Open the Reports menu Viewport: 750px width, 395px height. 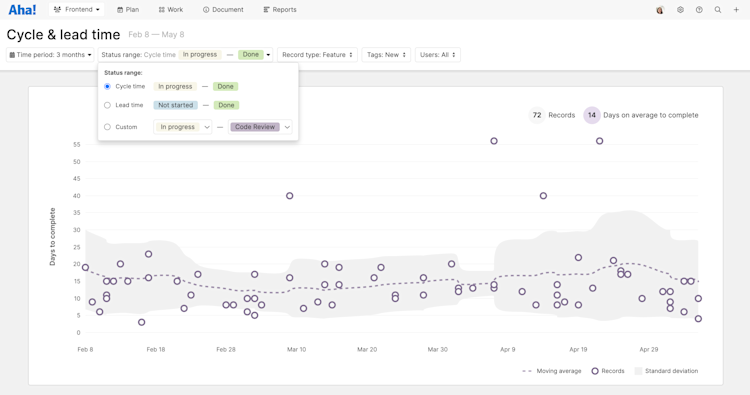point(280,10)
